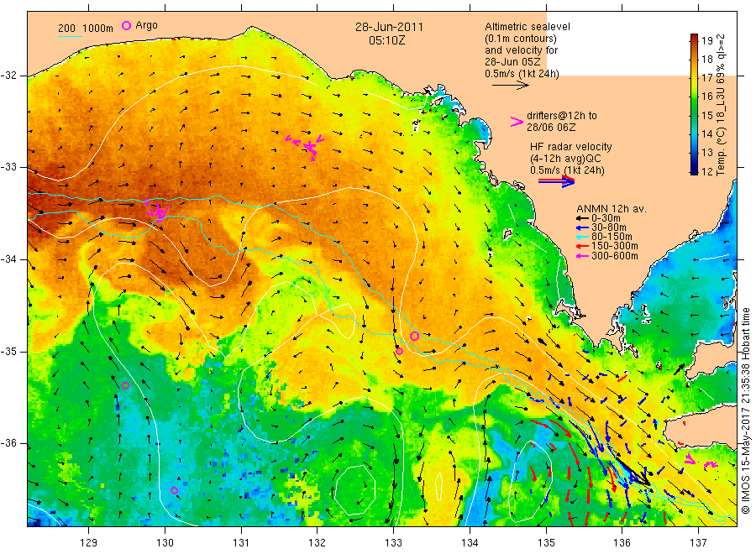Image resolution: width=756 pixels, height=554 pixels.
Task: Click the '200 1000m' depth legend label
Action: coord(86,29)
